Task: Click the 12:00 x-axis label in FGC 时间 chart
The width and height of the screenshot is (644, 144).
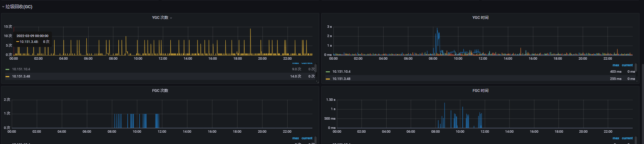Action: coord(484,132)
